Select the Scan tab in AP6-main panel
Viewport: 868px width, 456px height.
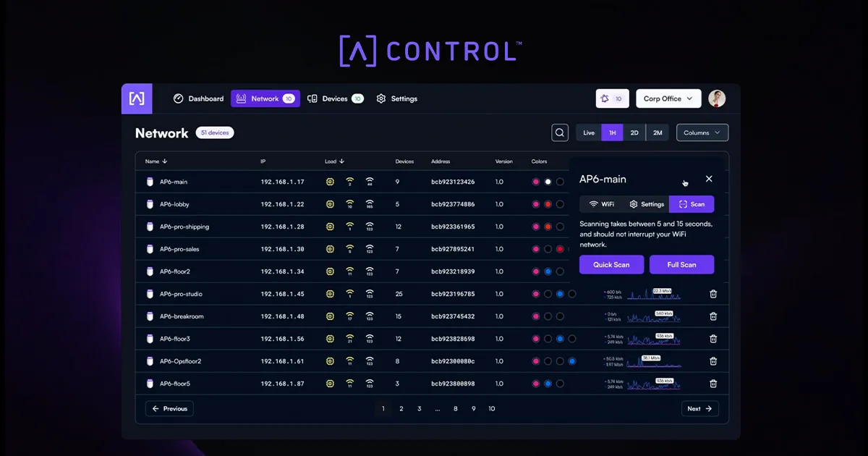click(692, 204)
